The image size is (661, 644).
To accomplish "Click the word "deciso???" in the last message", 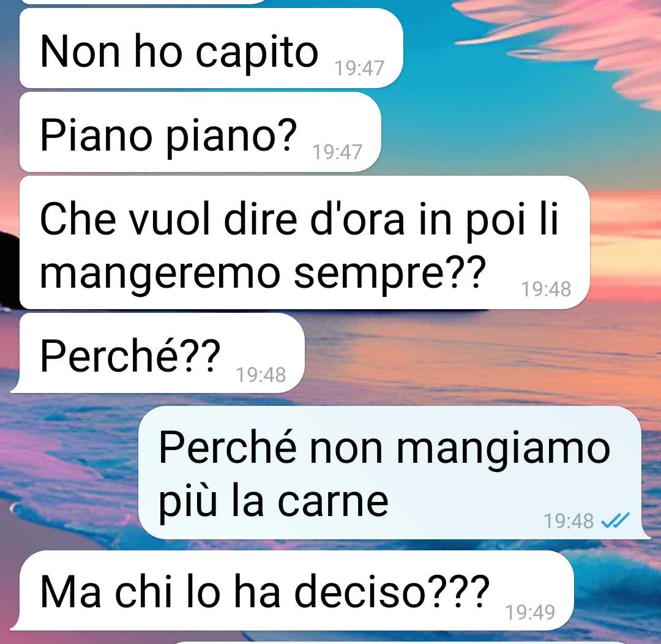I will click(391, 591).
